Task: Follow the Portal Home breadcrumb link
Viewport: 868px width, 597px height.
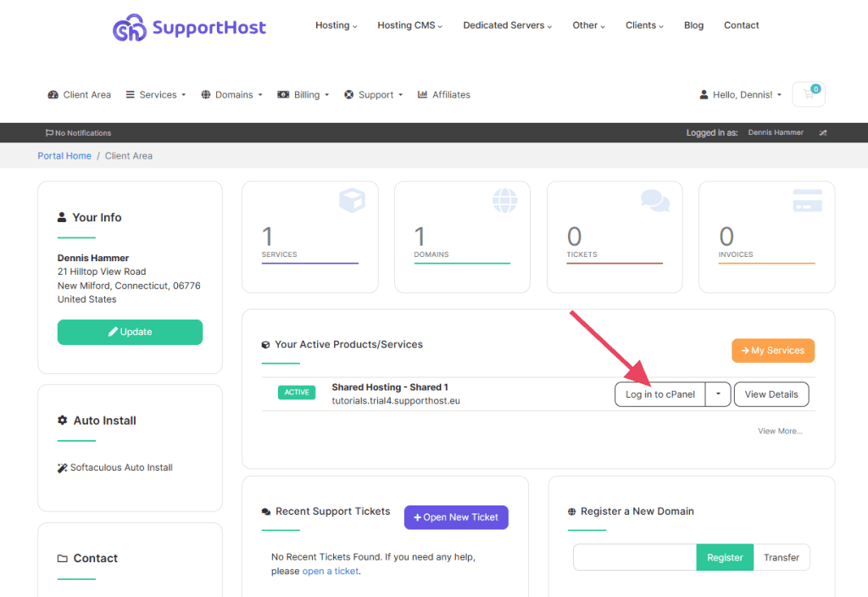Action: point(64,156)
